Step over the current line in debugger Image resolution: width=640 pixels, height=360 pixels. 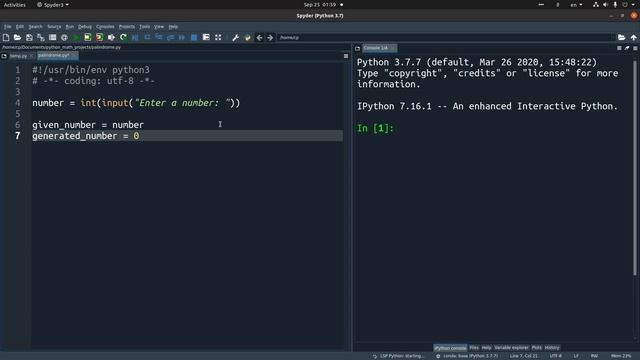coord(147,38)
